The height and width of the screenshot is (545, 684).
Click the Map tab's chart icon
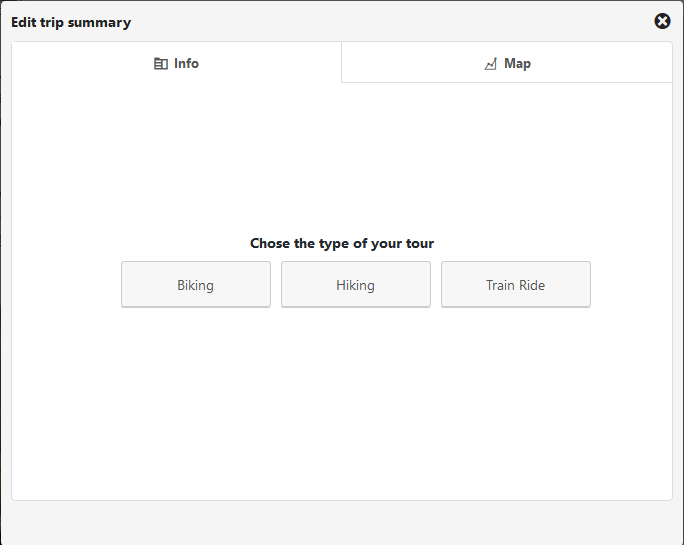[491, 64]
